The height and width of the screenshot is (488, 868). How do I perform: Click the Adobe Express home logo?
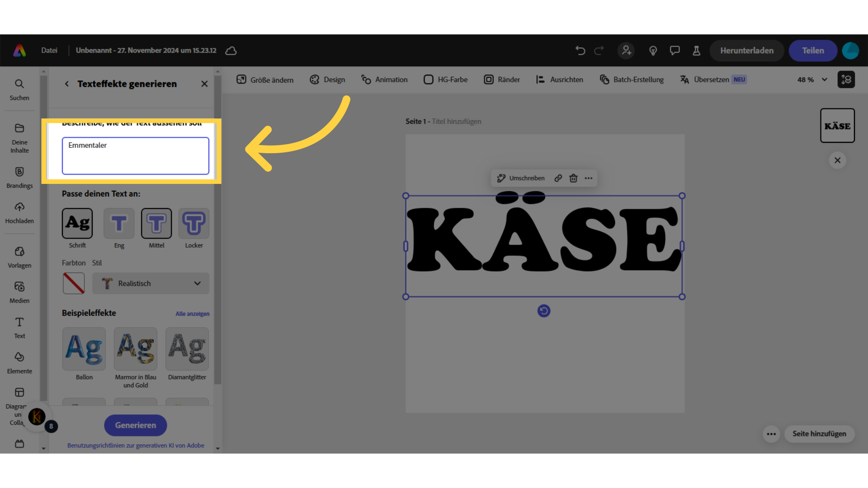coord(19,50)
